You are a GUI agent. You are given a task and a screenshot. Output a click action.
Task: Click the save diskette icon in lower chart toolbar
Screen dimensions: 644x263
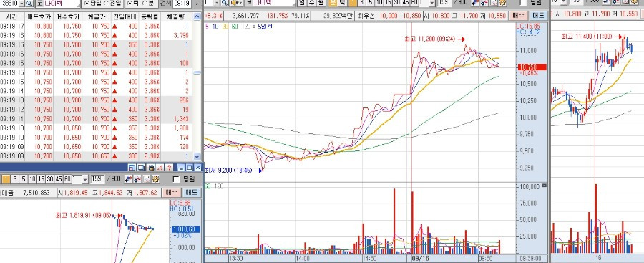[146, 179]
